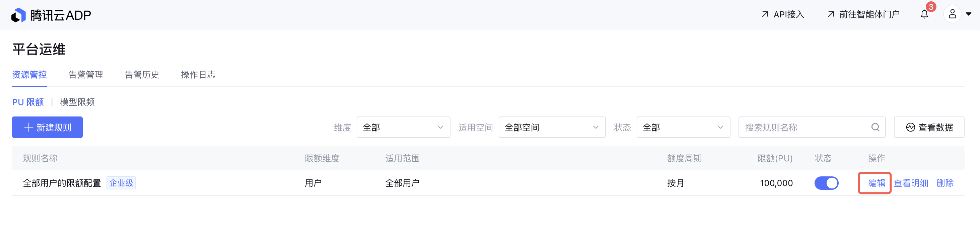980x243 pixels.
Task: Click the magnifier search icon
Action: [x=875, y=128]
